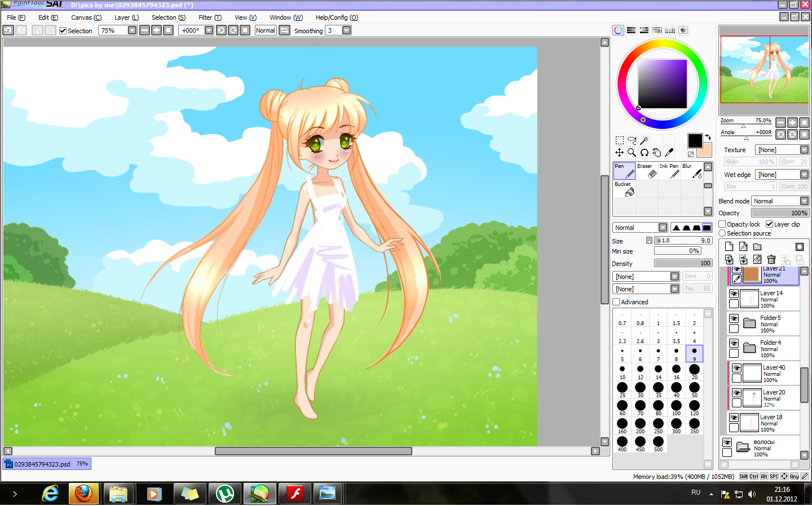Rotate view counterclockwise in navigator
812x506 pixels.
[780, 135]
